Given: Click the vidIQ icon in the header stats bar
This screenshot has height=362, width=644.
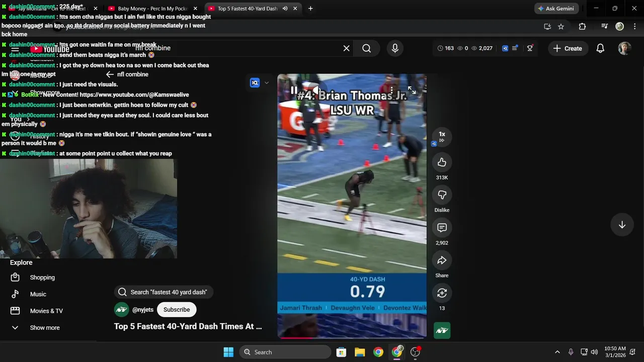Looking at the screenshot, I should point(505,48).
